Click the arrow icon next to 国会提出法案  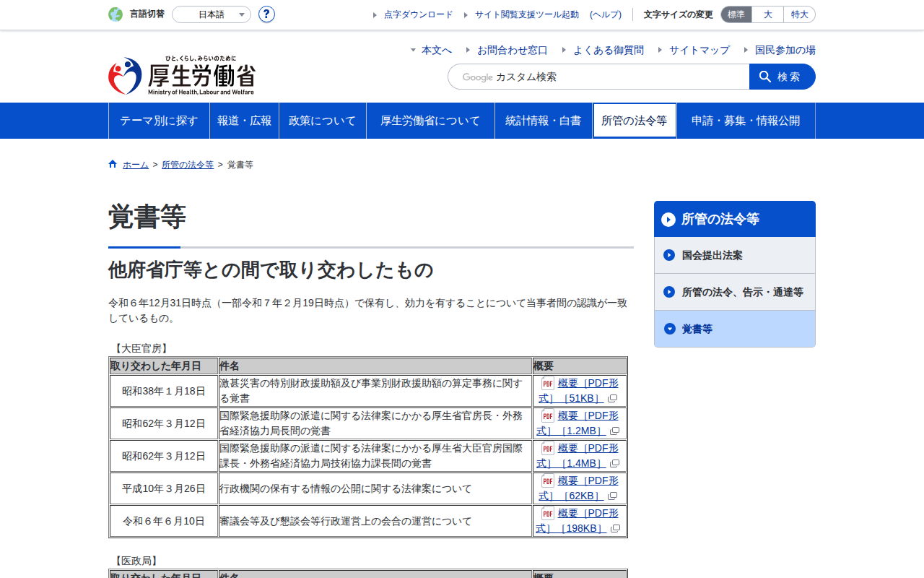pos(669,255)
